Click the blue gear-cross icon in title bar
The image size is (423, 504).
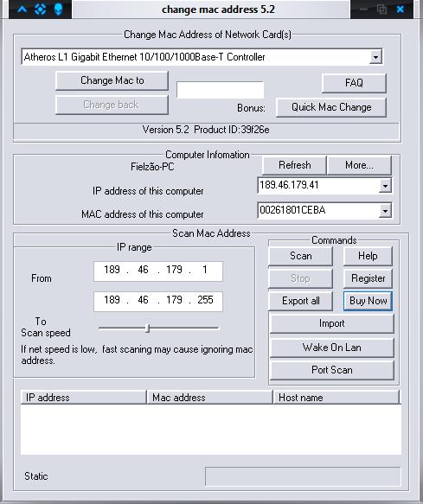coord(40,9)
